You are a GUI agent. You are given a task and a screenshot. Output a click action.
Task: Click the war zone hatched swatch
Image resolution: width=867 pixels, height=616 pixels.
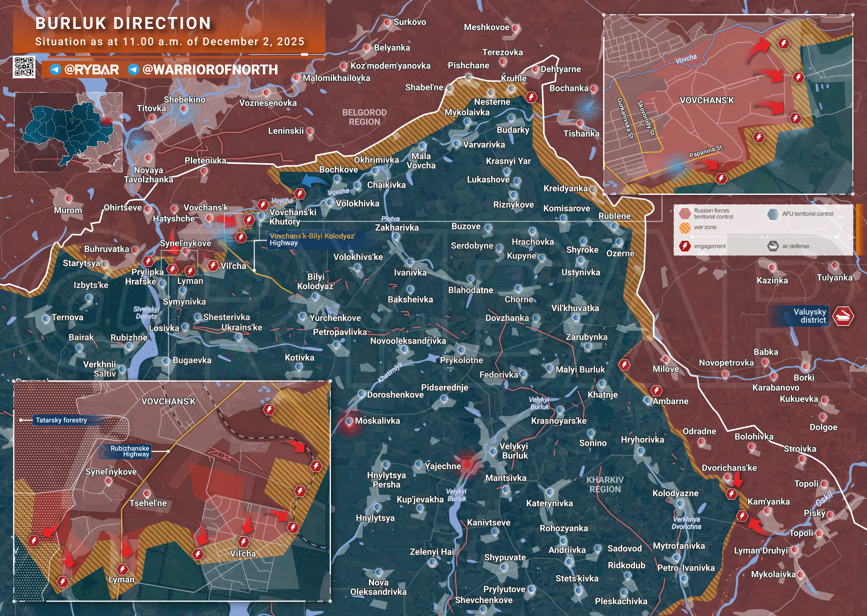click(685, 228)
